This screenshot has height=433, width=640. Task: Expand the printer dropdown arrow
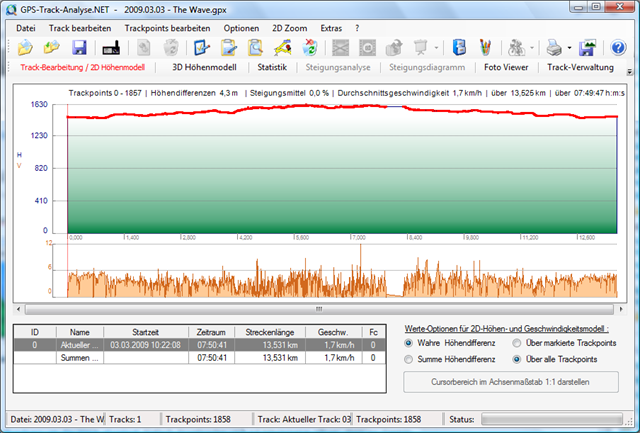coord(568,47)
